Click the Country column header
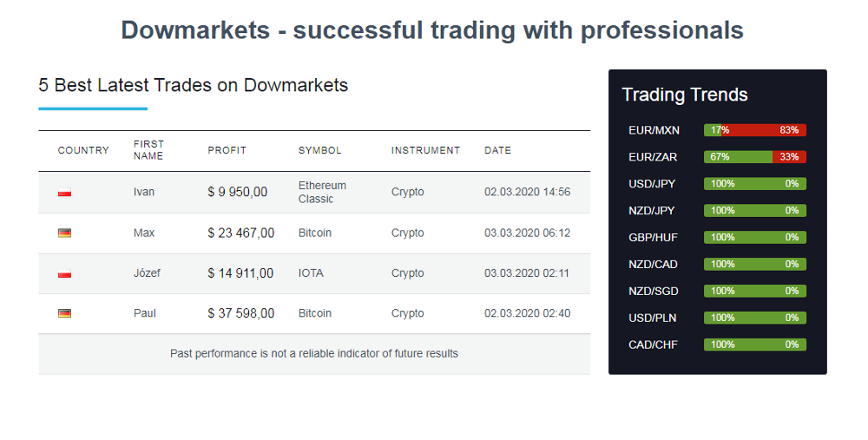Viewport: 868px width, 440px height. [83, 150]
